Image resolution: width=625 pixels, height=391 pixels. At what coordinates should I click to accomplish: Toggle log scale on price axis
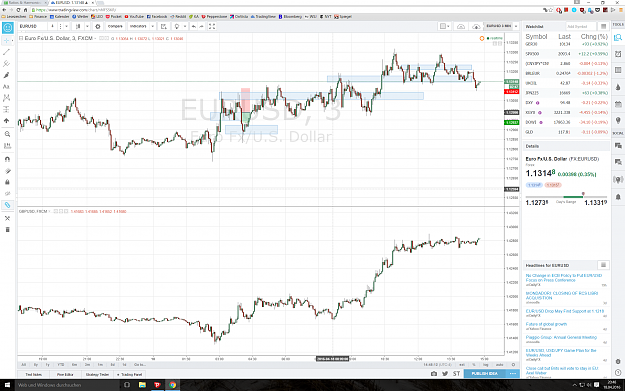tap(485, 365)
